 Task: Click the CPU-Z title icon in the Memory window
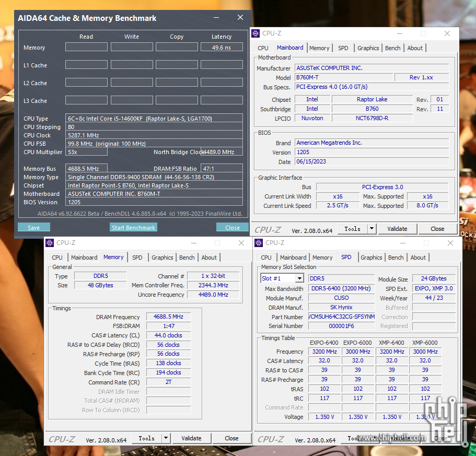50,243
